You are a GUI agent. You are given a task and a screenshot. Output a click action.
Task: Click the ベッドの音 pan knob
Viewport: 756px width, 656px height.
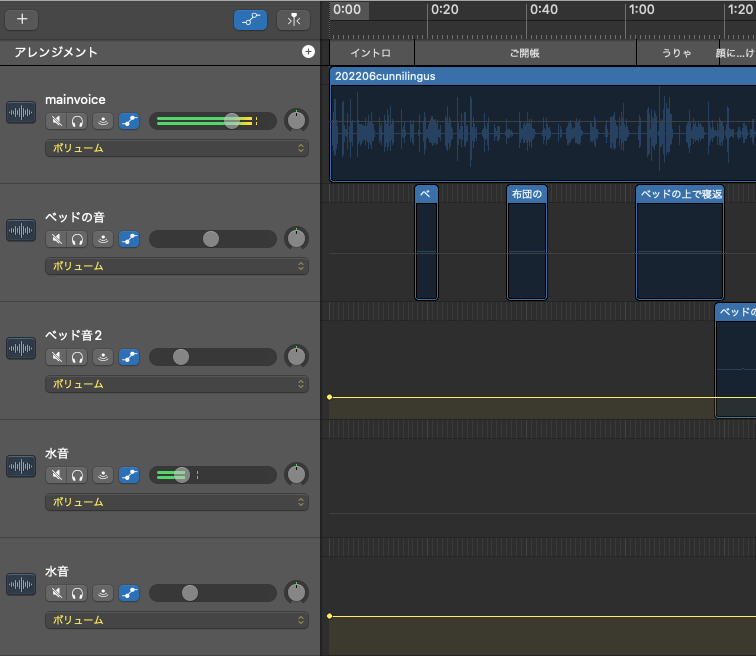click(296, 239)
